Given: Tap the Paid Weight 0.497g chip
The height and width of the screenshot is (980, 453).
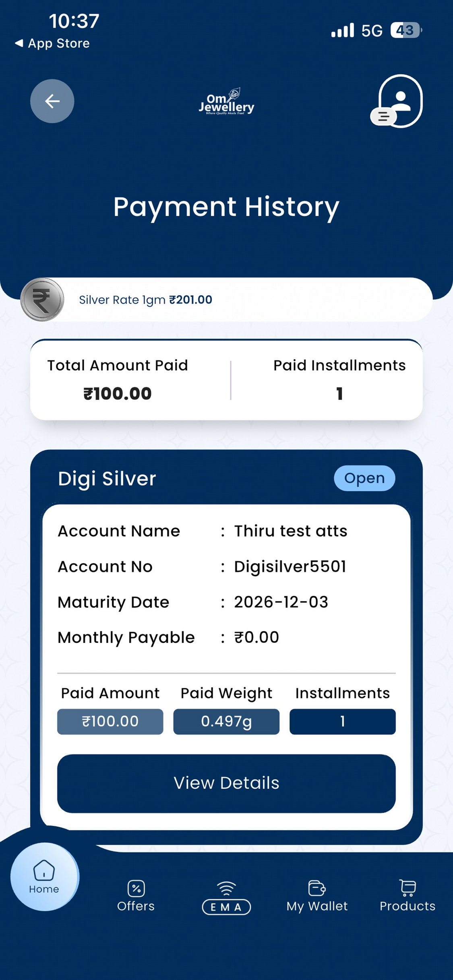Looking at the screenshot, I should click(x=226, y=721).
